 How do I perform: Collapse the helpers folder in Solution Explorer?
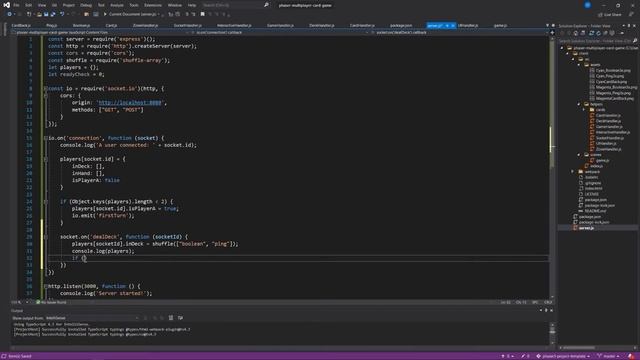(x=579, y=104)
